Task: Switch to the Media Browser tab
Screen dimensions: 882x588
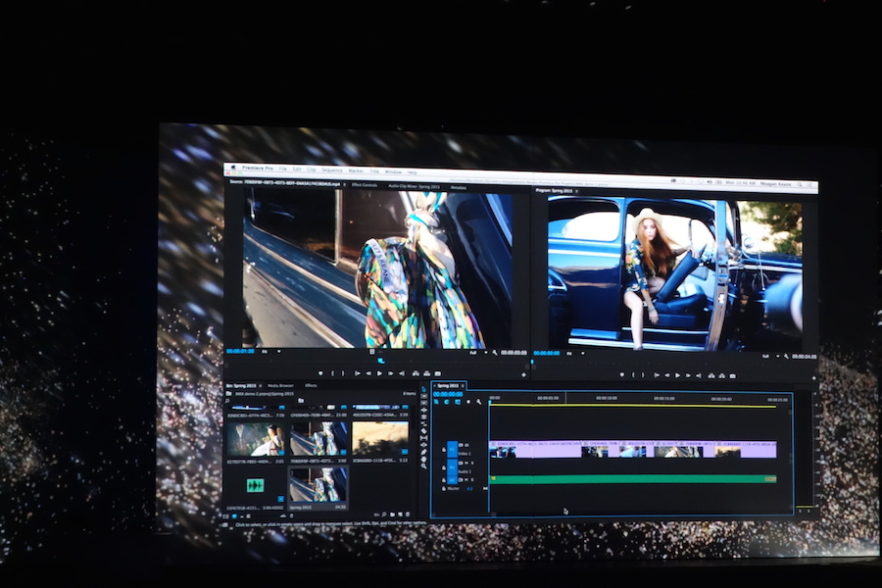Action: (281, 386)
